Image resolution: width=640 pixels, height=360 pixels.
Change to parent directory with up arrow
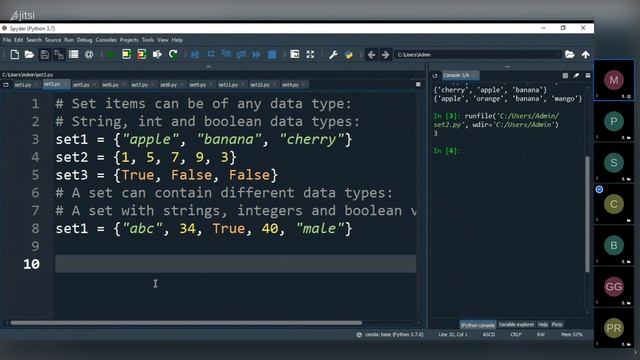[x=585, y=54]
